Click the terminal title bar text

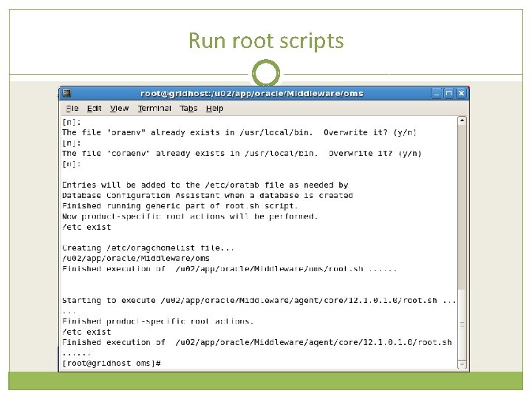click(252, 93)
